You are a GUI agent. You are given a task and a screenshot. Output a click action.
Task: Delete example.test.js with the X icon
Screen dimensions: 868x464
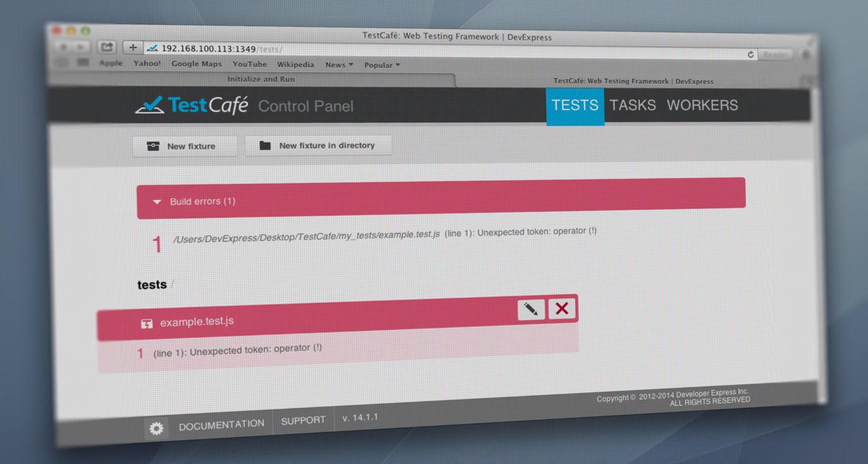561,309
